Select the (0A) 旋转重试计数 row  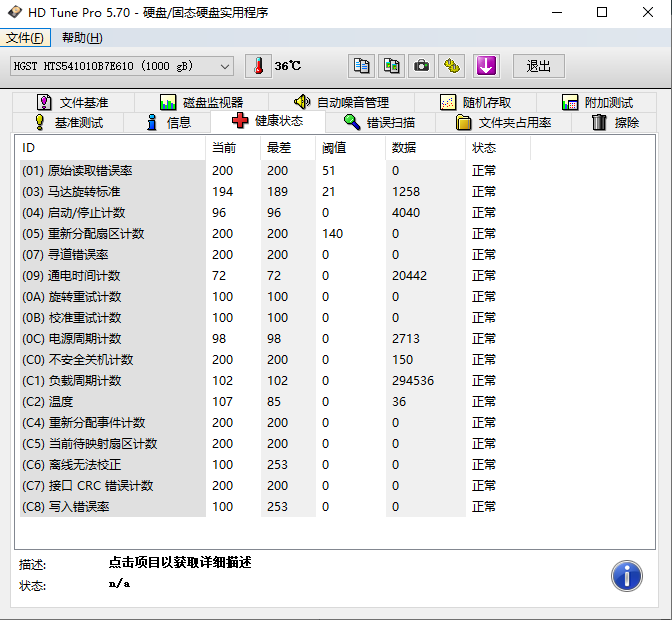coord(275,297)
